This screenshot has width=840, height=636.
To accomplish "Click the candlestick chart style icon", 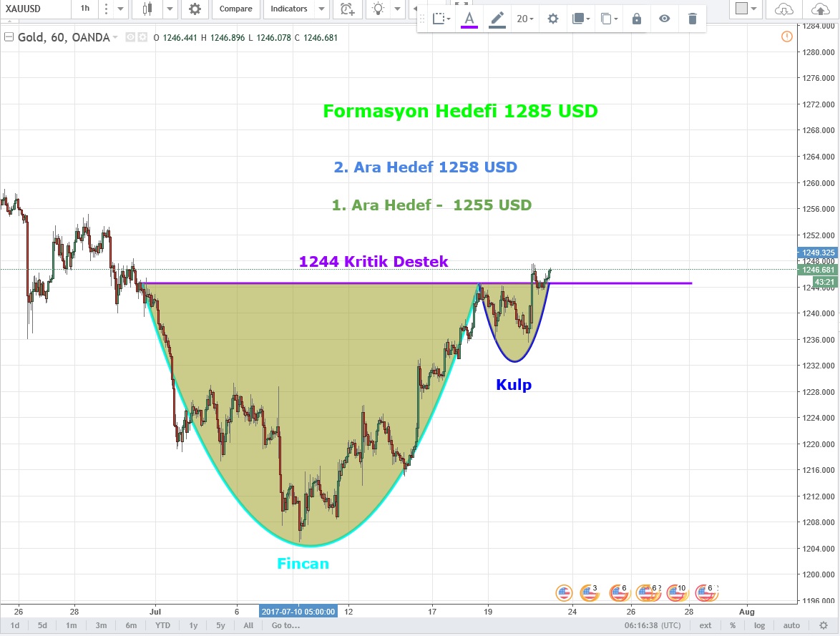I will [147, 9].
